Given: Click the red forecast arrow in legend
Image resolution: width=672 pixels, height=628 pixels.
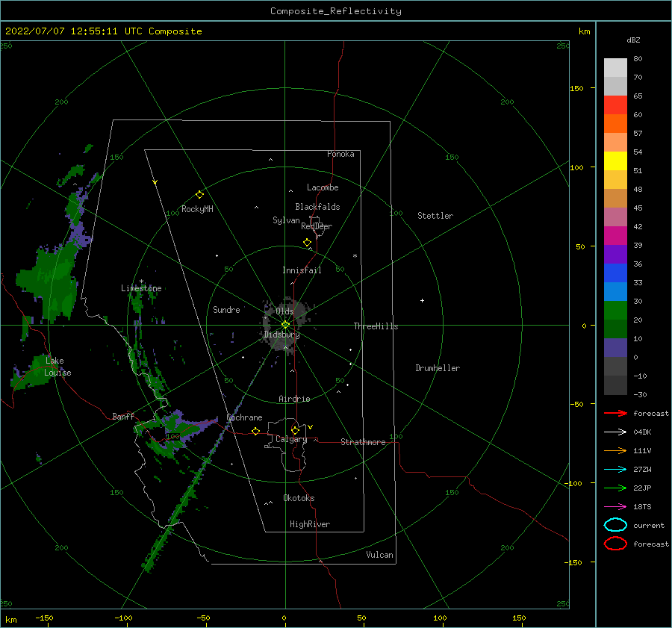Looking at the screenshot, I should (x=615, y=413).
